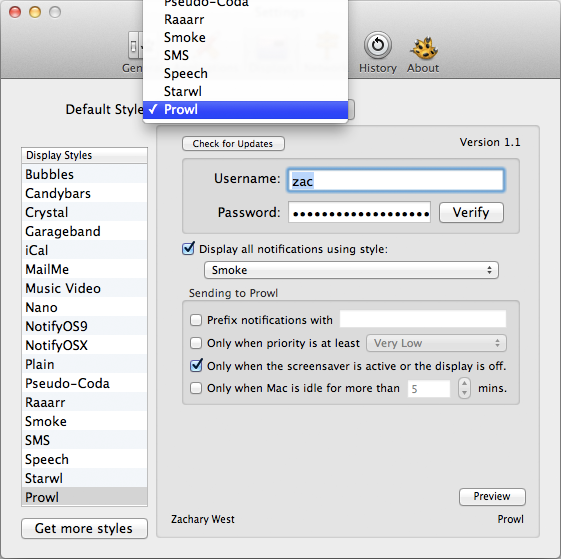Select Starwl in Display Styles list

click(84, 478)
